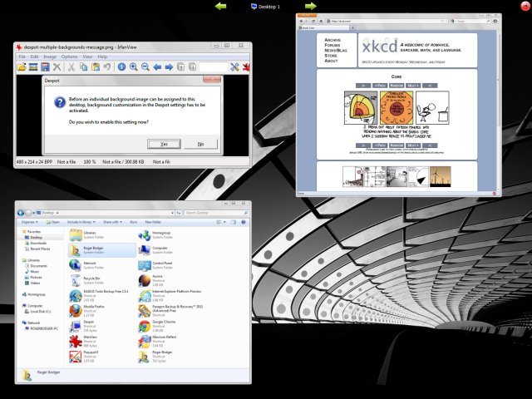Expand the Include in library dropdown

(81, 222)
